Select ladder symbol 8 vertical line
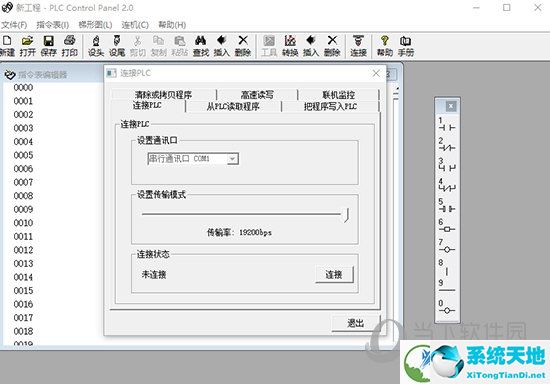This screenshot has width=550, height=384. pos(447,267)
